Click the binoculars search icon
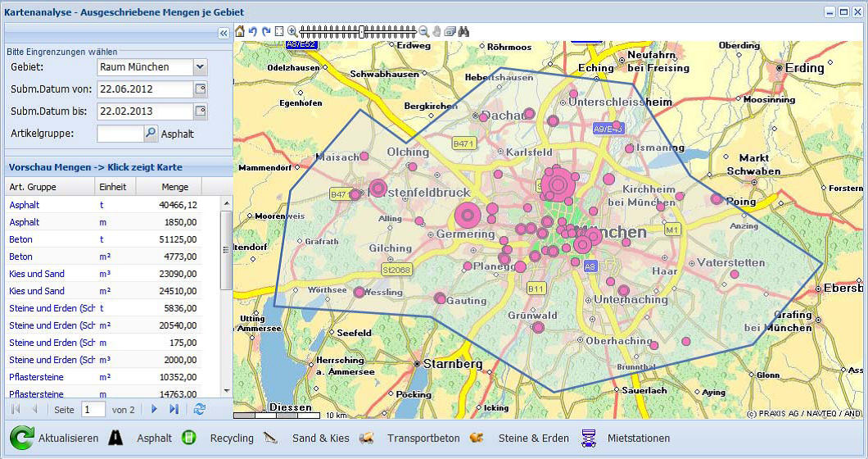Screen dimensions: 868x459 tap(463, 31)
